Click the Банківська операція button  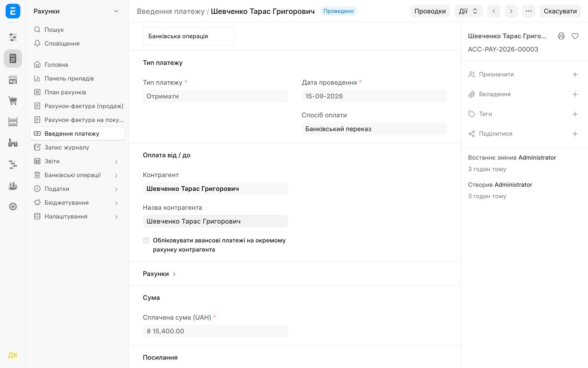(189, 36)
